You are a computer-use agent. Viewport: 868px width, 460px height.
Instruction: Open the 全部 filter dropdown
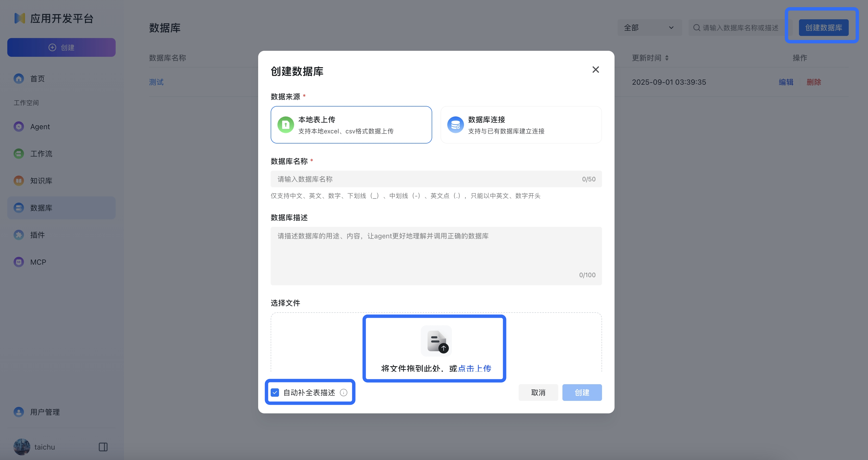tap(649, 28)
